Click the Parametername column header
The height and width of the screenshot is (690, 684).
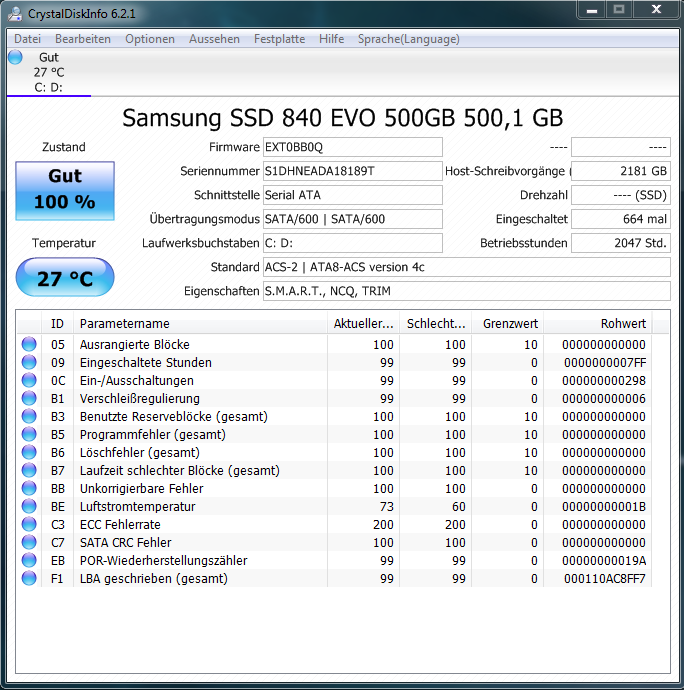click(200, 323)
